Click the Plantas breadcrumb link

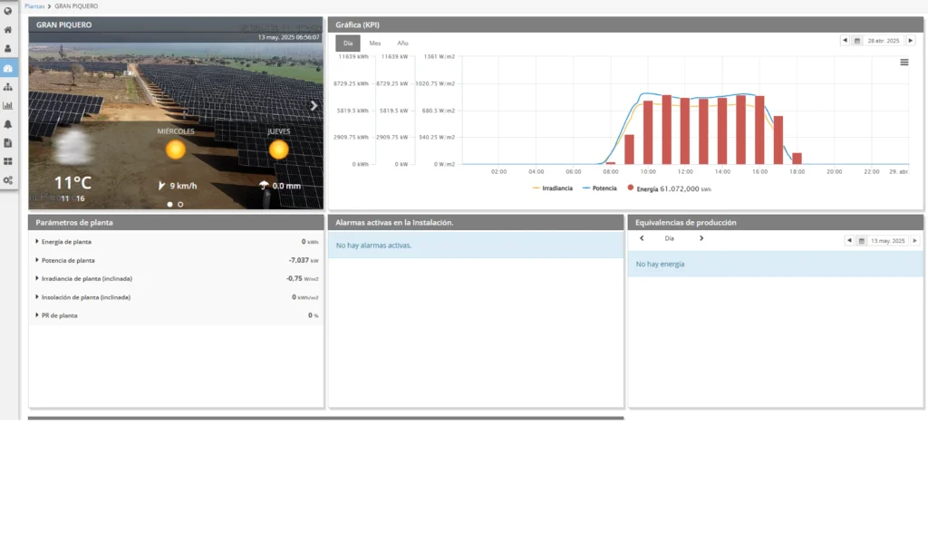click(x=34, y=5)
